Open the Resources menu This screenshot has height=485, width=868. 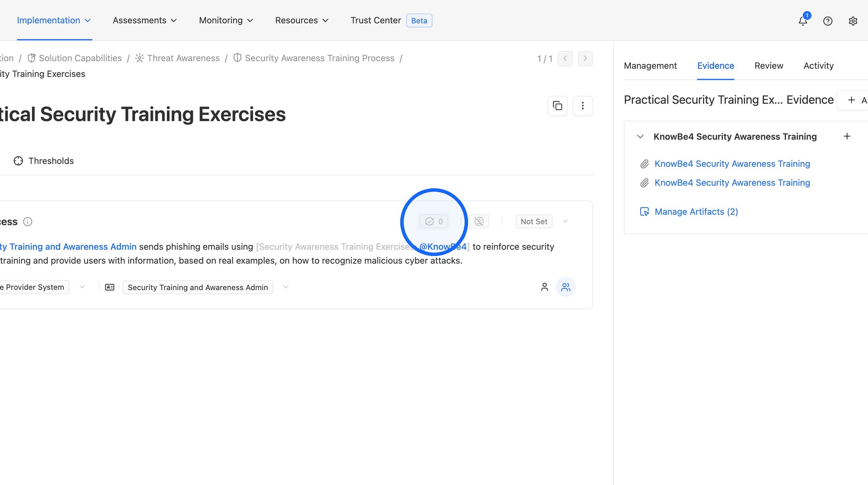tap(302, 20)
